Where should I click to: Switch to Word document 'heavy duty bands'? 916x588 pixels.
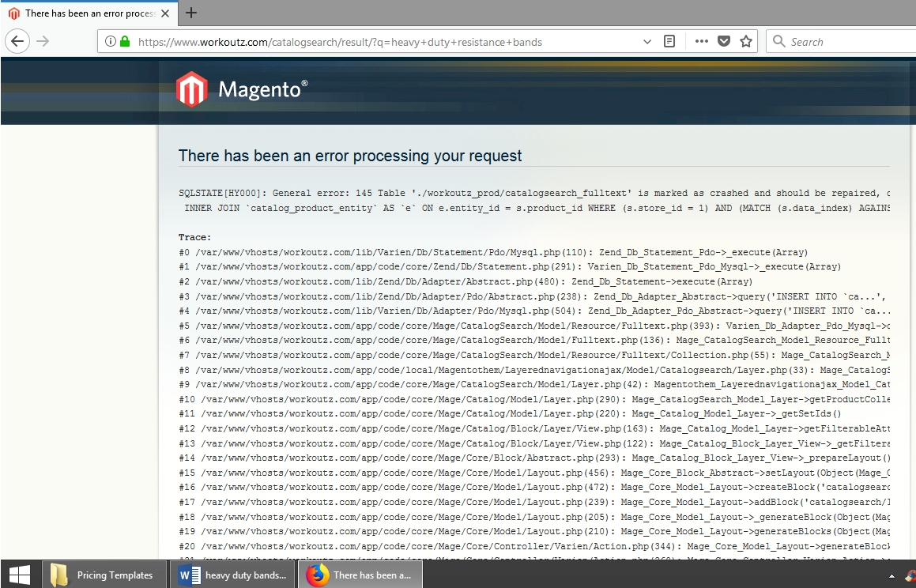click(233, 575)
